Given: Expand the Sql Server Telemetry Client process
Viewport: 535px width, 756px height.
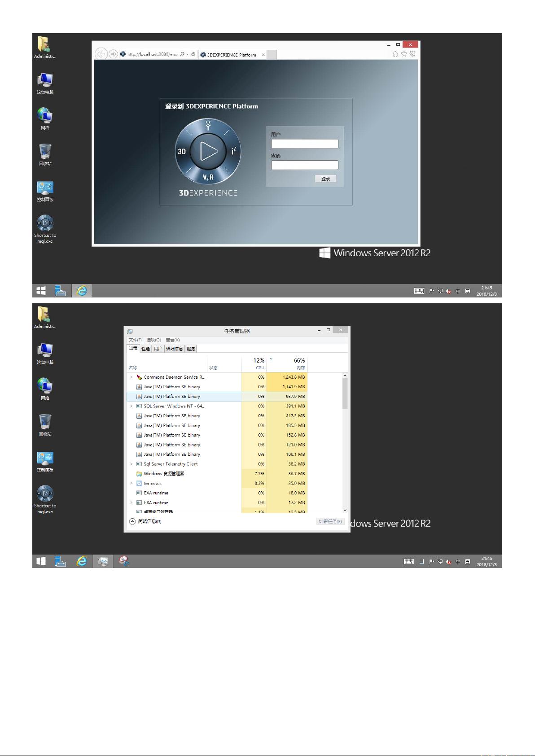Looking at the screenshot, I should coord(132,464).
